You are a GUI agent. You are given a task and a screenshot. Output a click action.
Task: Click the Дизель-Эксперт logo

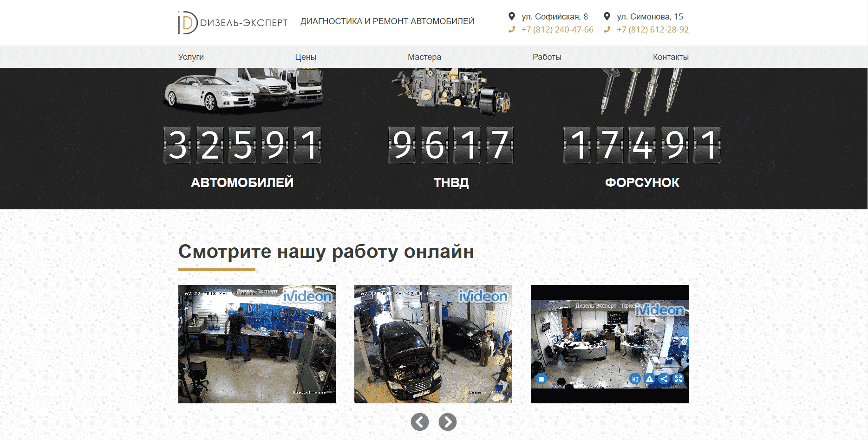[x=233, y=22]
